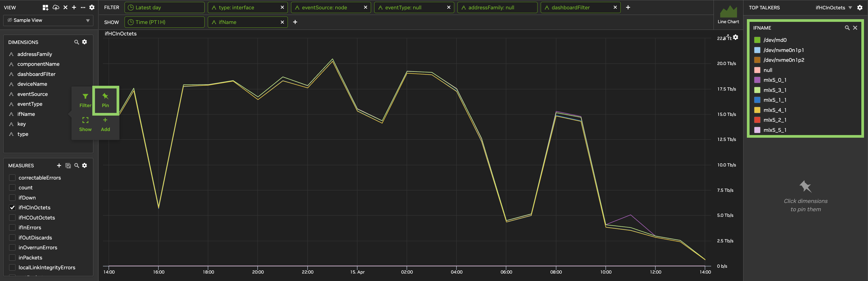
Task: Open DIMENSIONS panel settings gear
Action: 85,42
